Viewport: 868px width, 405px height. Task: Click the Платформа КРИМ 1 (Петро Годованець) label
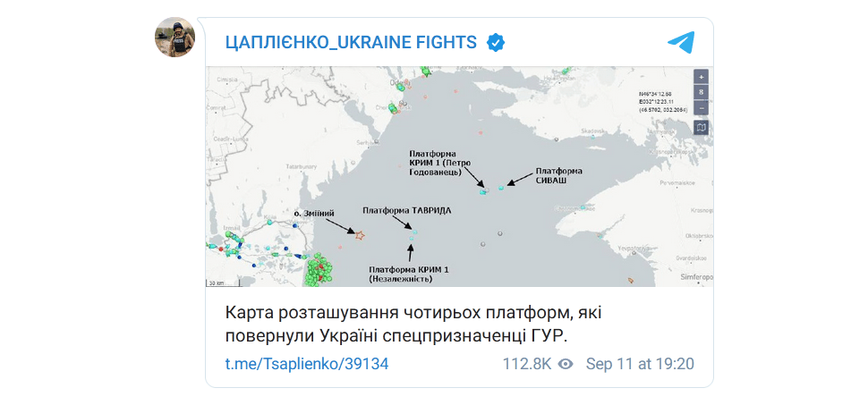pyautogui.click(x=440, y=163)
